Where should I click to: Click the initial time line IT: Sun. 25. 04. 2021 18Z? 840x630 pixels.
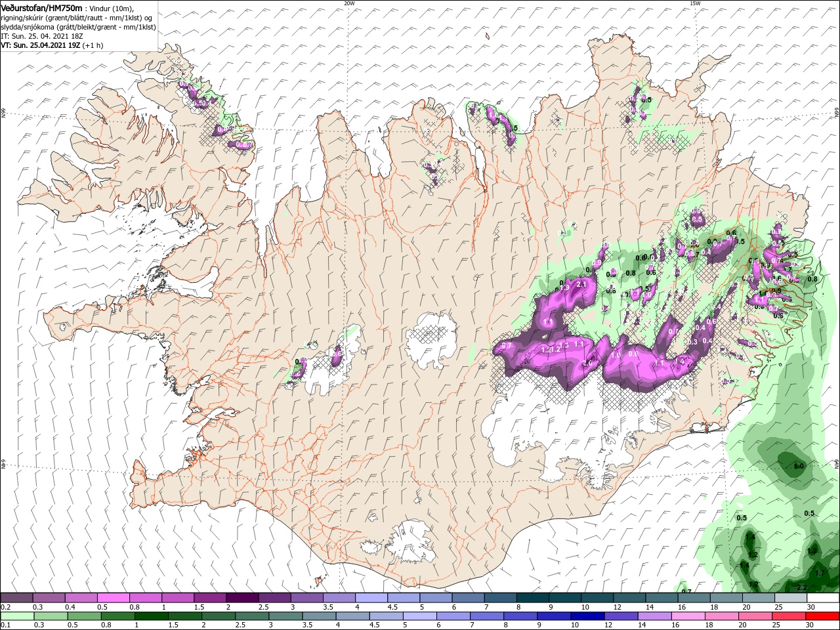click(x=41, y=36)
